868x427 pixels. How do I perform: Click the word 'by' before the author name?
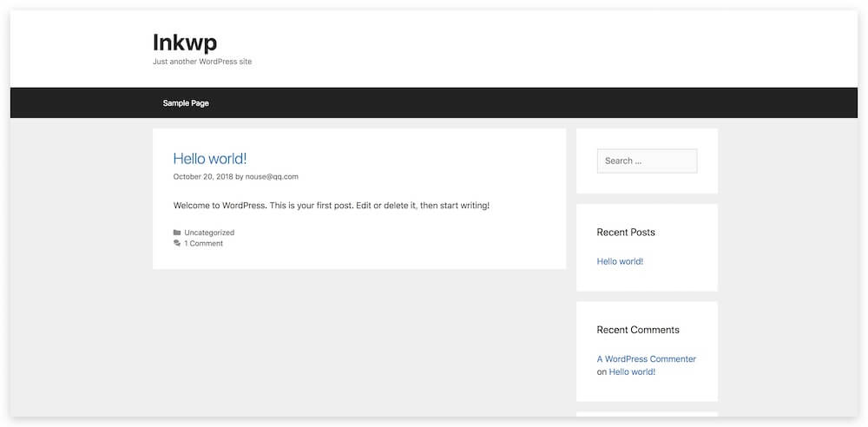239,177
